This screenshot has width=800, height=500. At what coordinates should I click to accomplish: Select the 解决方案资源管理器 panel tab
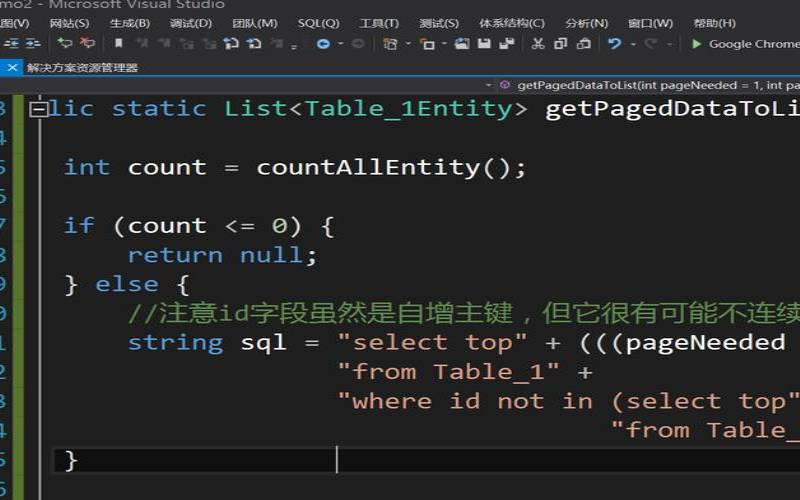click(82, 67)
